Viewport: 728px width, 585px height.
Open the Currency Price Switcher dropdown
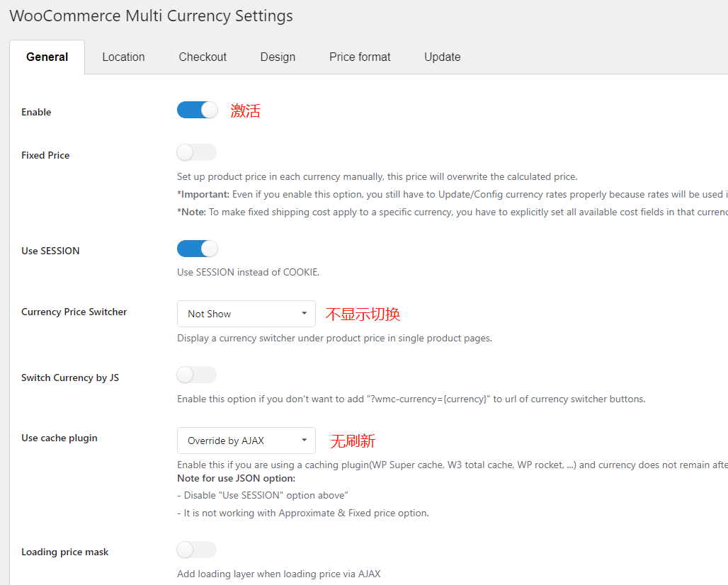(x=246, y=314)
